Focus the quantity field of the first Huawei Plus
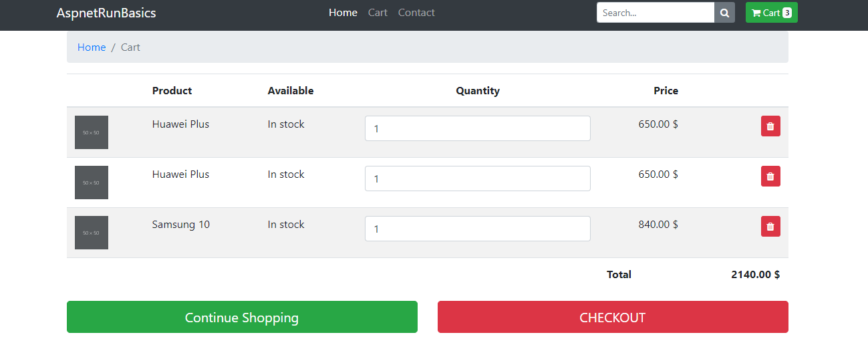The width and height of the screenshot is (868, 355). 478,128
